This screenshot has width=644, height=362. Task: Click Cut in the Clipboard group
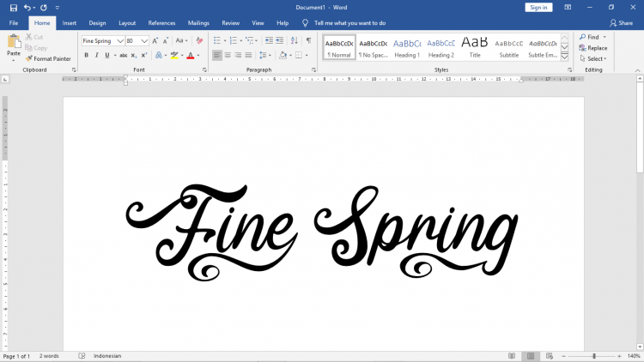pyautogui.click(x=34, y=37)
